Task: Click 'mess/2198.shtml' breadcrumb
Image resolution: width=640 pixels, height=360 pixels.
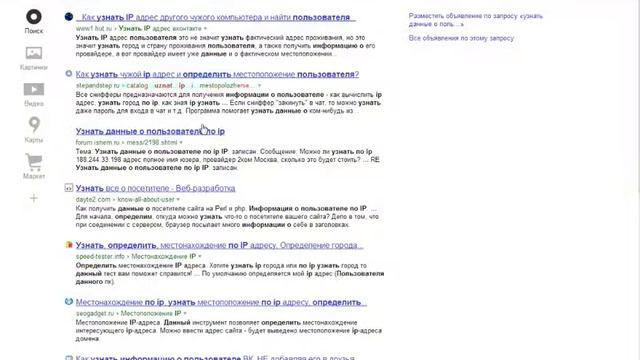Action: [x=152, y=142]
